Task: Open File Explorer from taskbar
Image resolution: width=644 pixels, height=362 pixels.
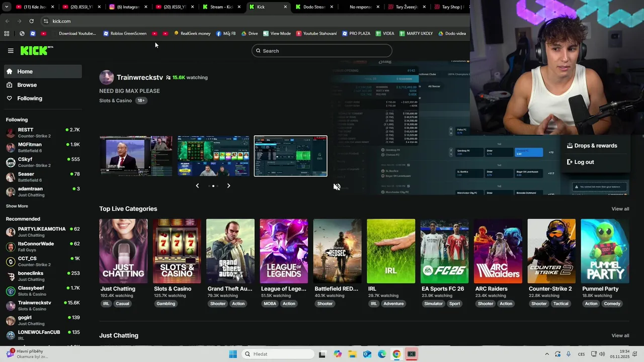Action: point(352,354)
